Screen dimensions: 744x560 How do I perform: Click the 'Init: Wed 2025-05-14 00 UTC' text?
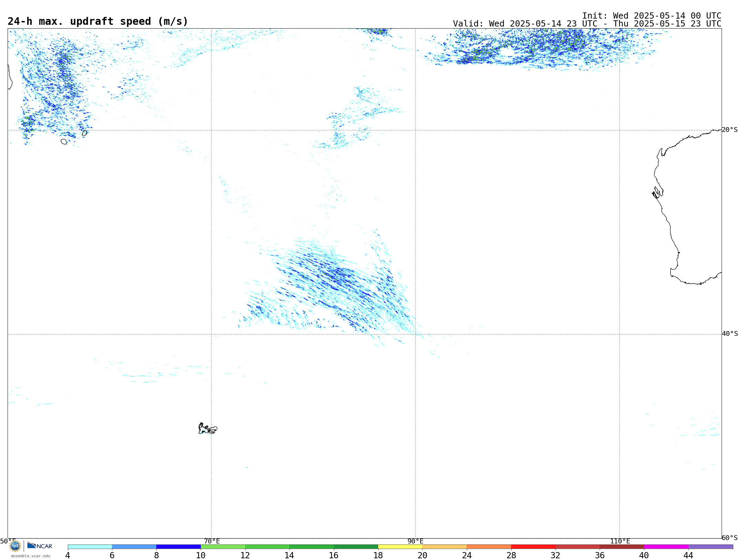(652, 16)
